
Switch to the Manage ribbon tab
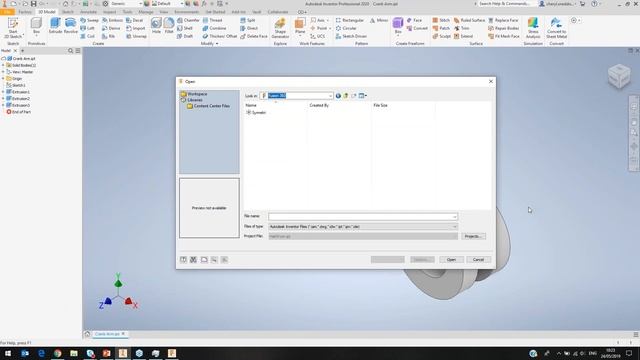146,12
